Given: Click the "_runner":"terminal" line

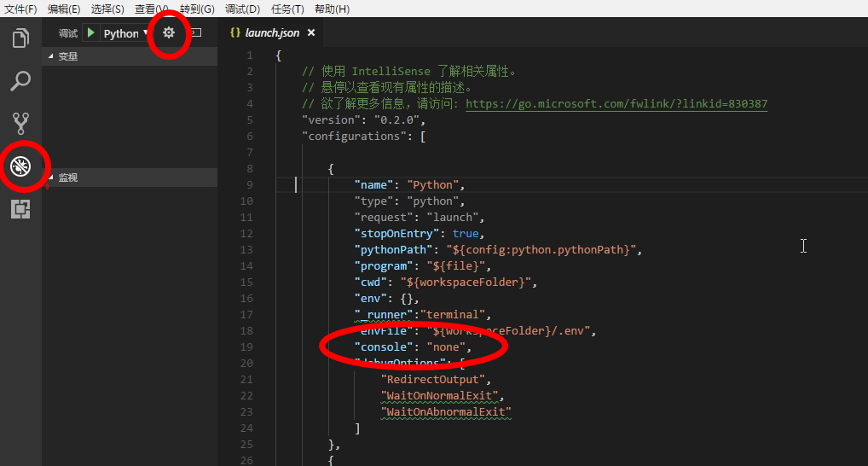Looking at the screenshot, I should (x=423, y=314).
